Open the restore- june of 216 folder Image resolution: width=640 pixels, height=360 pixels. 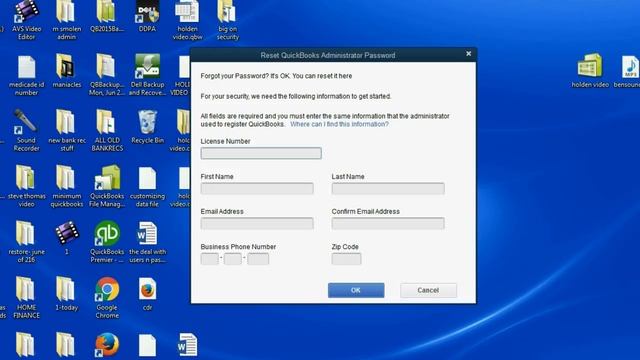pos(27,242)
